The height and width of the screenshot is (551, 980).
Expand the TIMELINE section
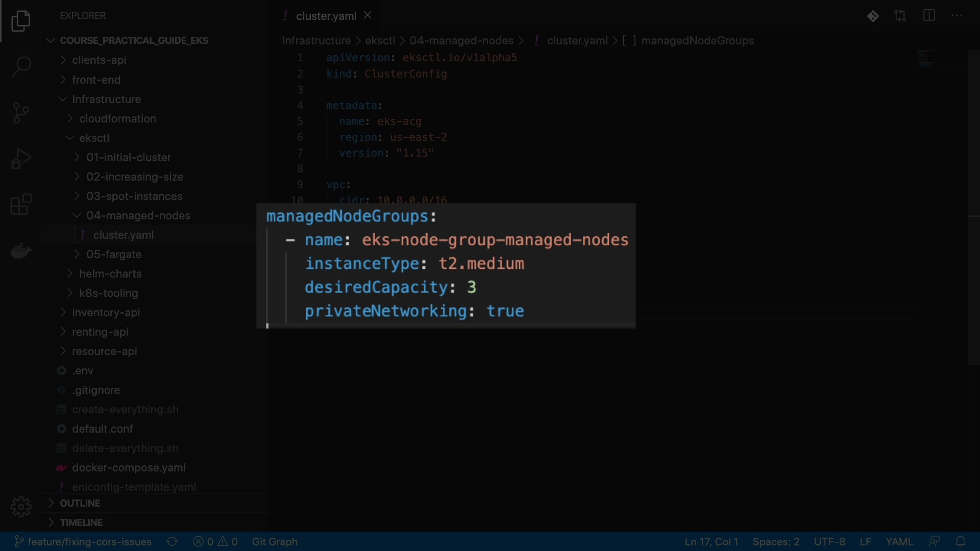(x=81, y=522)
